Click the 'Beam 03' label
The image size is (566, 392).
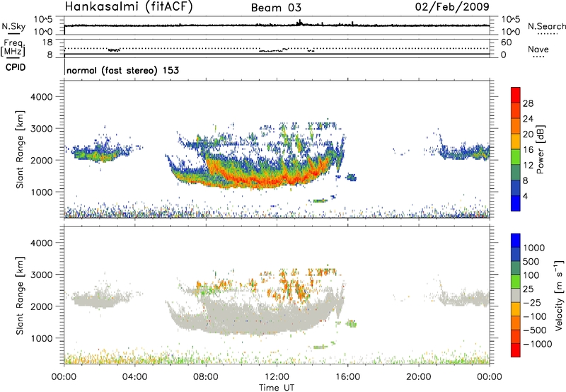[276, 8]
